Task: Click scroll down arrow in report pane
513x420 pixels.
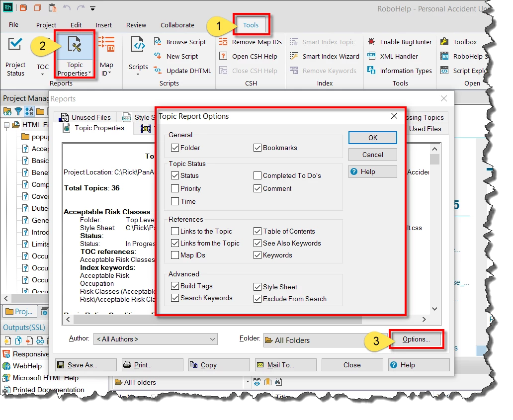Action: tap(435, 309)
